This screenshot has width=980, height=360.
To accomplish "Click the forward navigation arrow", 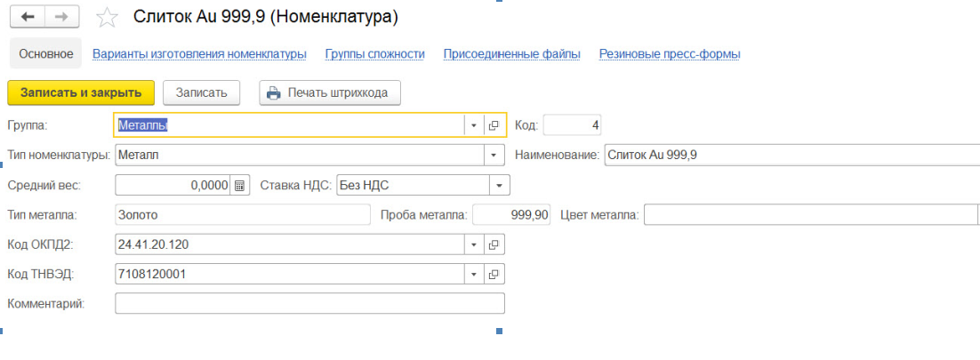I will click(60, 17).
